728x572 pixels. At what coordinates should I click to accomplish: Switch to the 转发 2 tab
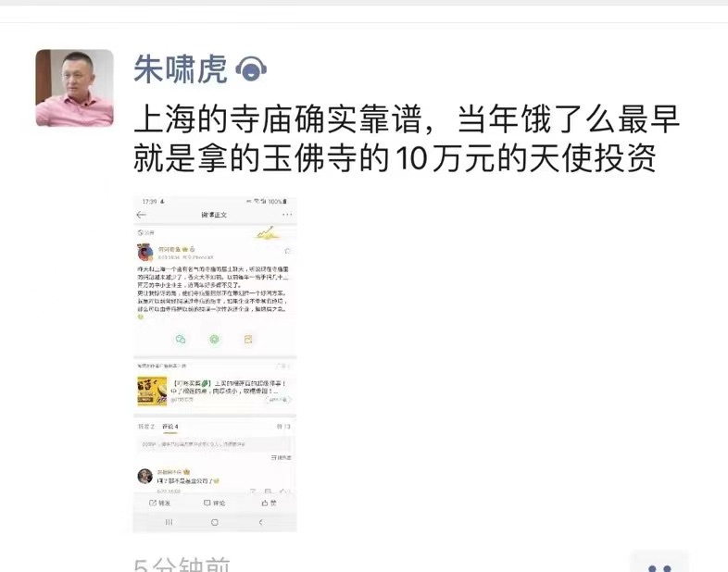click(145, 427)
